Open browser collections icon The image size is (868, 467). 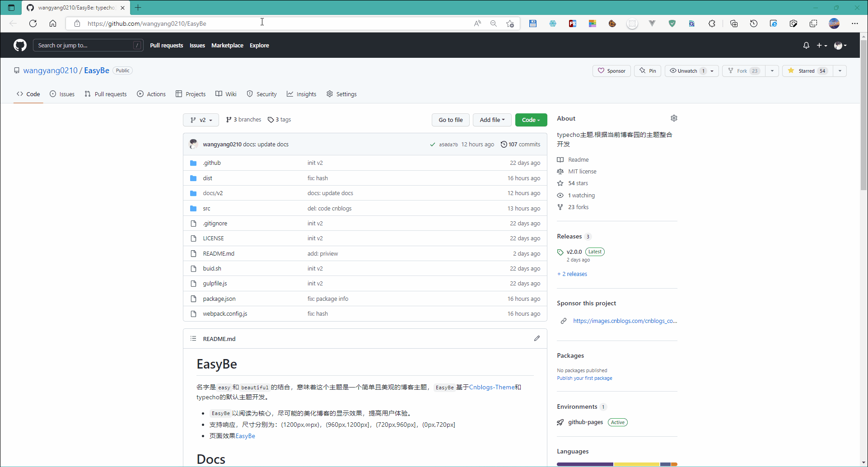coord(734,23)
